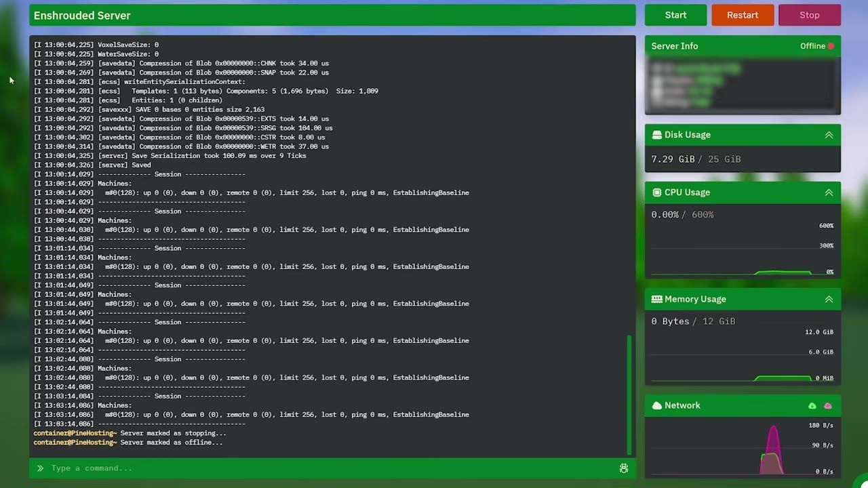868x488 pixels.
Task: Click the Stop server button
Action: click(x=810, y=15)
